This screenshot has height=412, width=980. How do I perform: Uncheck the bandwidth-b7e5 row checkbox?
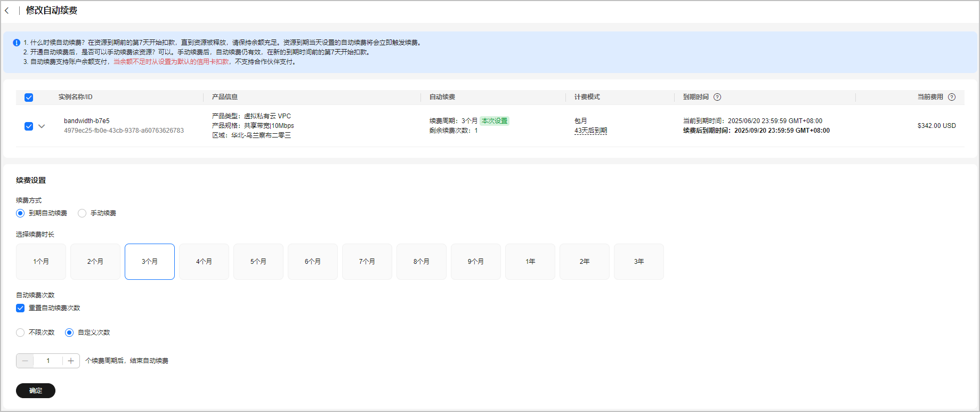[x=29, y=126]
